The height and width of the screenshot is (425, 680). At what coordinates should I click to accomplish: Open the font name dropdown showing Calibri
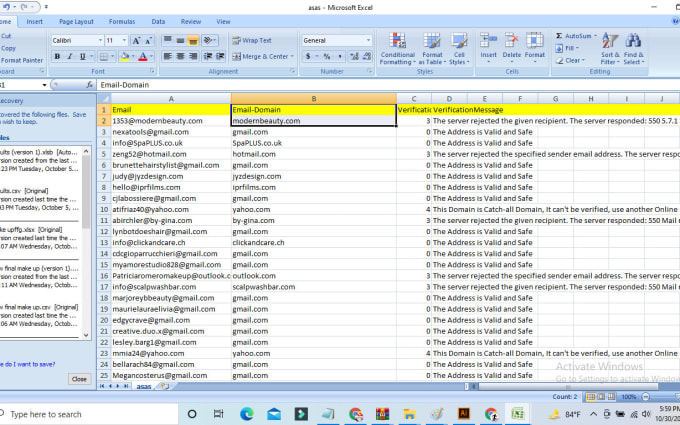point(100,40)
